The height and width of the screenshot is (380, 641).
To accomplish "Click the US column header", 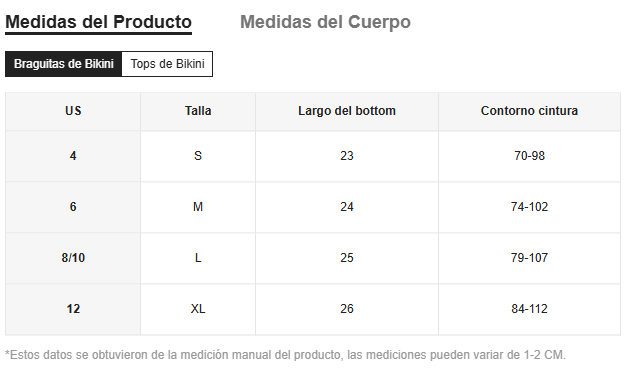I will [x=73, y=111].
